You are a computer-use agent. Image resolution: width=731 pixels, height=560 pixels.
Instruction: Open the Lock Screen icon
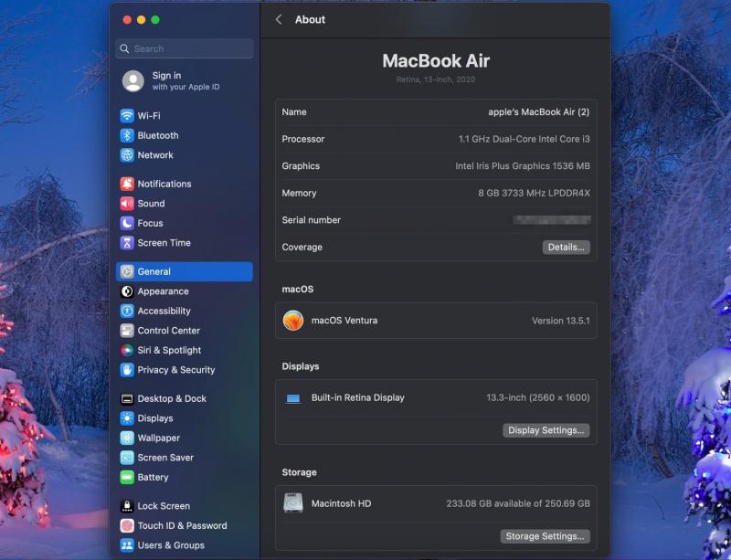coord(127,505)
